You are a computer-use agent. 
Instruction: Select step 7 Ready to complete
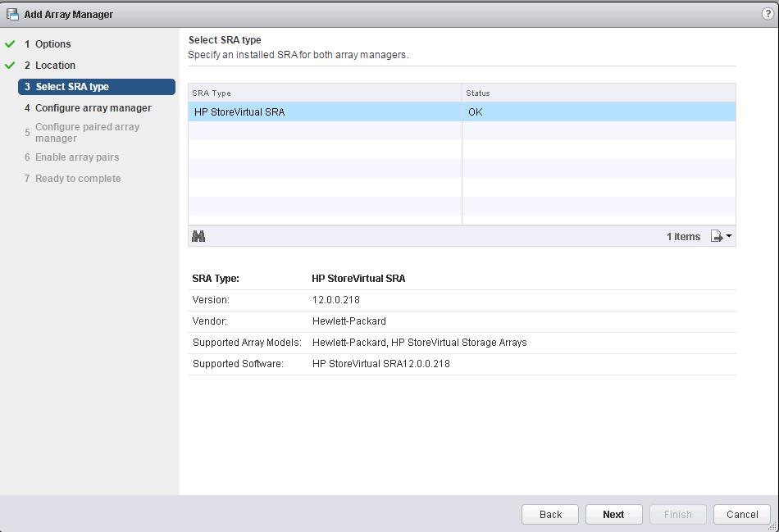[x=72, y=179]
